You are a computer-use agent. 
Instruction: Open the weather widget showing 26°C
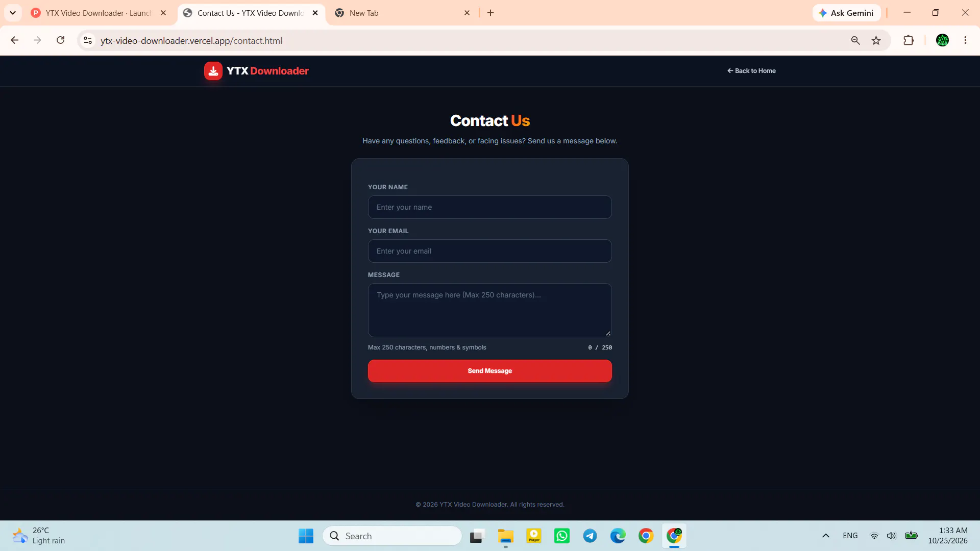[x=39, y=536]
